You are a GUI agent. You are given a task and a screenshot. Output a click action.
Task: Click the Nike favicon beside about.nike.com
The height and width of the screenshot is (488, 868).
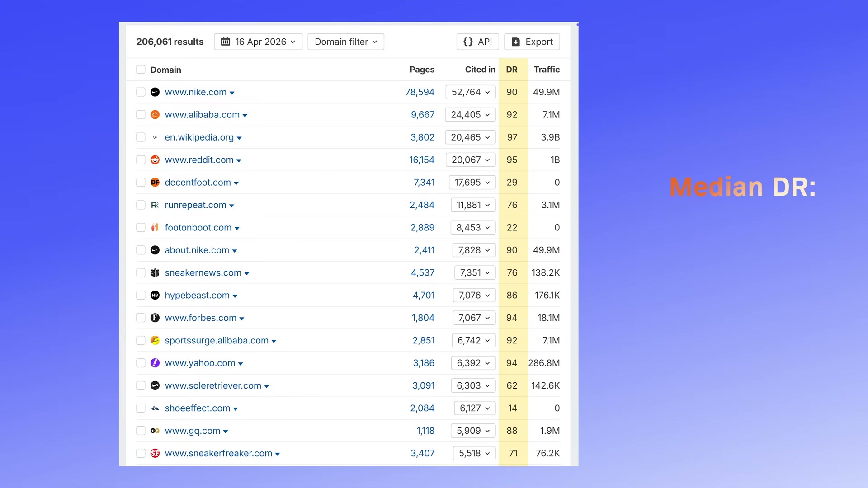click(x=155, y=250)
